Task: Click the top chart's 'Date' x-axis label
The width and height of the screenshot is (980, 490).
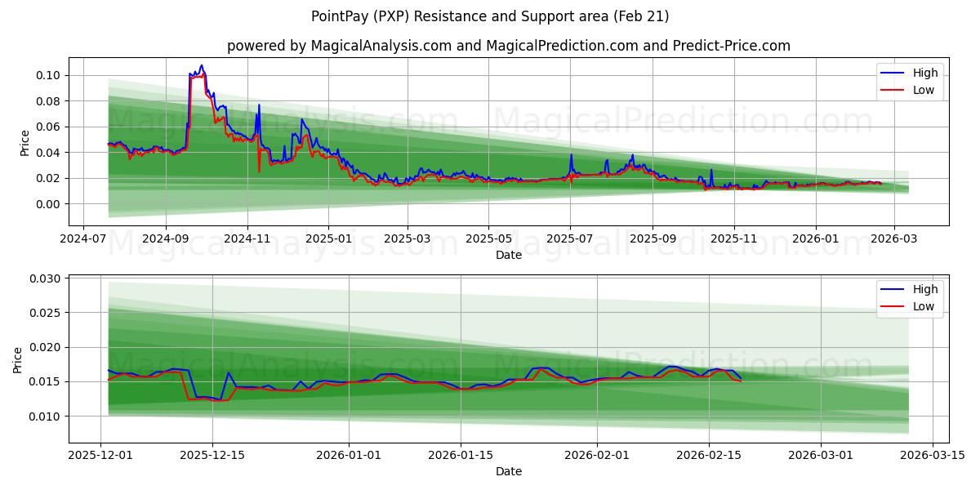Action: point(509,255)
